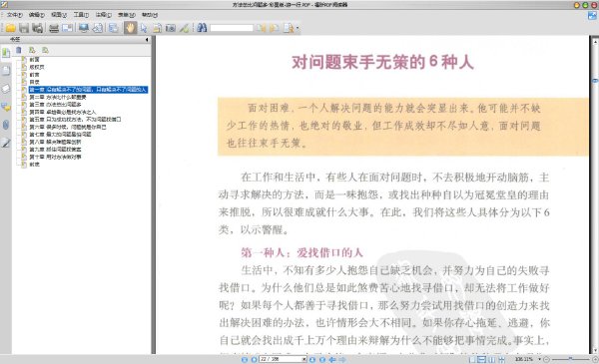Switch to the Layers side tab
The height and width of the screenshot is (364, 599).
pos(6,89)
